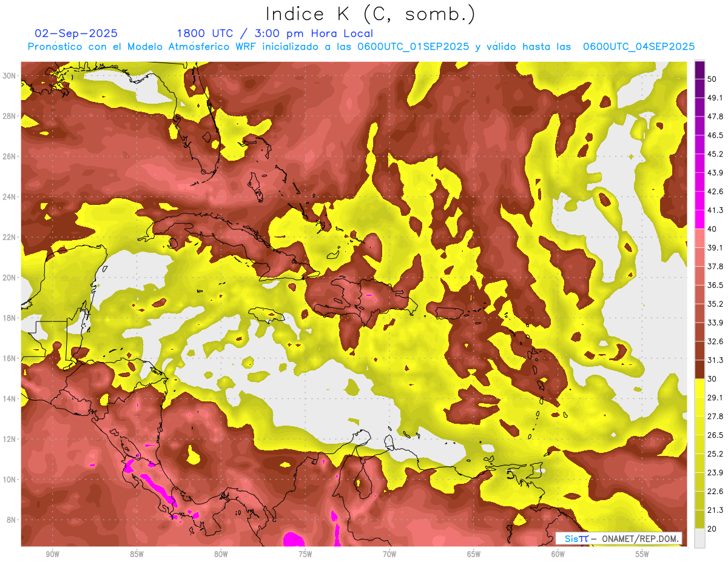
Task: Select the '26N' latitude label
Action: pos(10,156)
